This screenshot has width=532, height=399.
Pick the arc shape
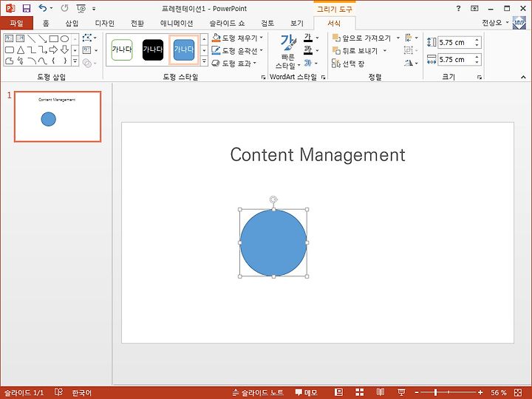32,61
